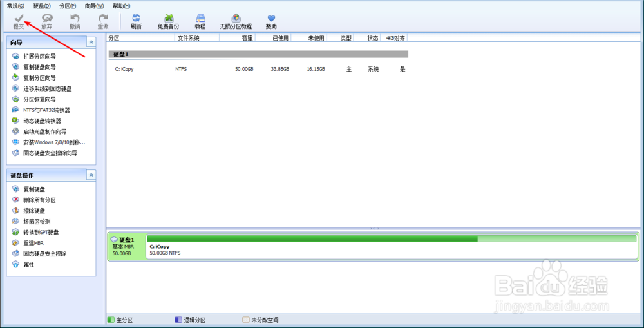Collapse the 硬盘操作 panel with its chevron

click(x=91, y=175)
